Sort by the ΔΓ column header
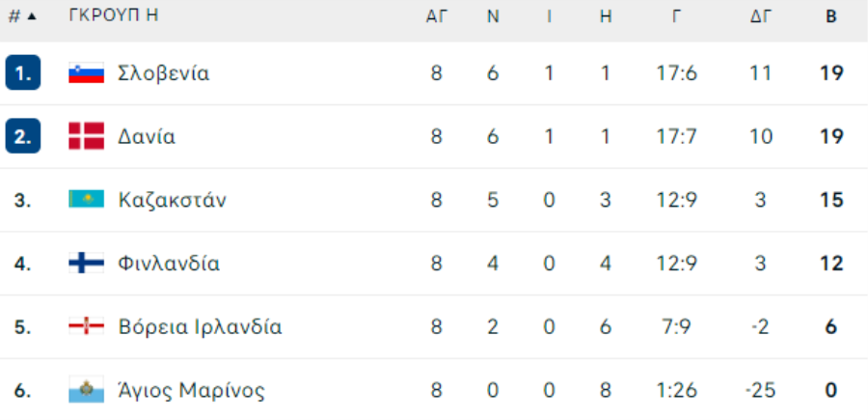The height and width of the screenshot is (420, 868). [x=761, y=16]
